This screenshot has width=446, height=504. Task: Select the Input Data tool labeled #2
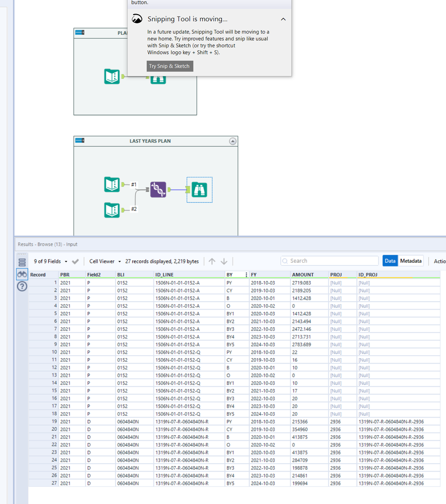(111, 210)
